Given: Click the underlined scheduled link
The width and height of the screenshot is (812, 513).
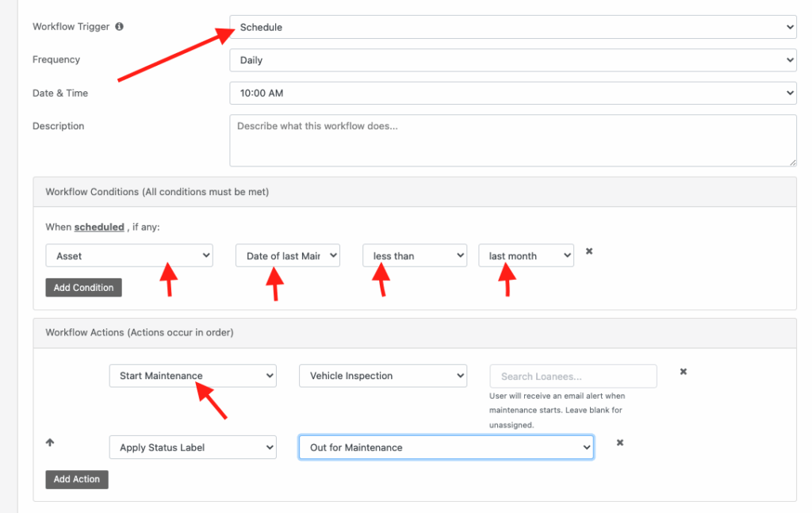Looking at the screenshot, I should [98, 226].
